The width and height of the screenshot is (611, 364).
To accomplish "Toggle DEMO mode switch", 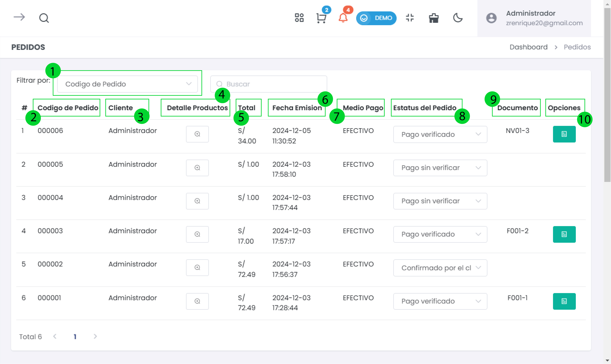I will pos(376,18).
